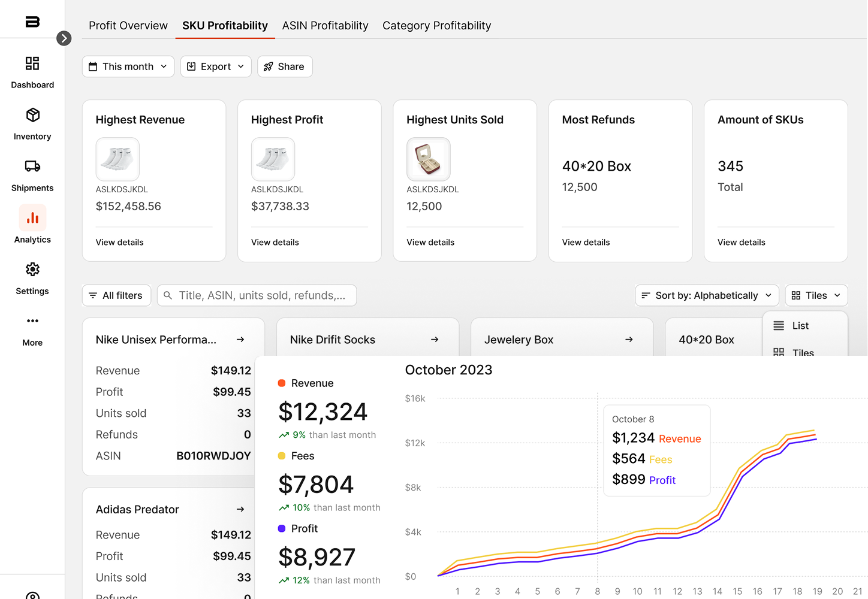
Task: Expand the sidebar with the round arrow button
Action: (x=64, y=38)
